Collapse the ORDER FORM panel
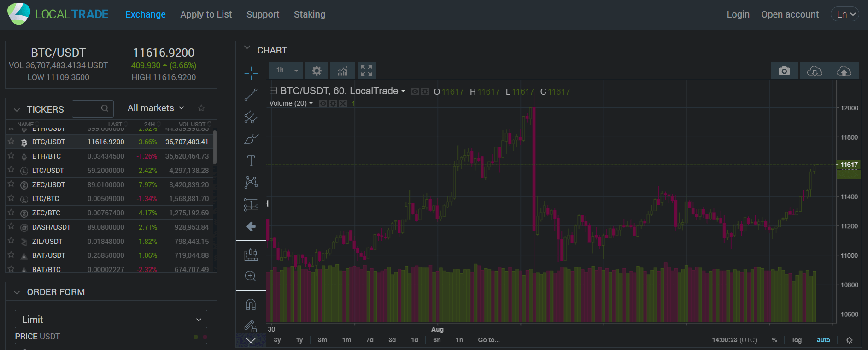868x350 pixels. click(17, 292)
